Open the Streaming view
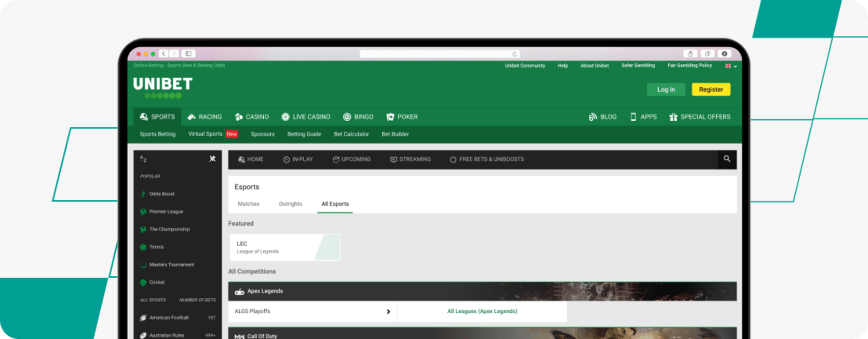Viewport: 868px width, 339px height. point(410,159)
